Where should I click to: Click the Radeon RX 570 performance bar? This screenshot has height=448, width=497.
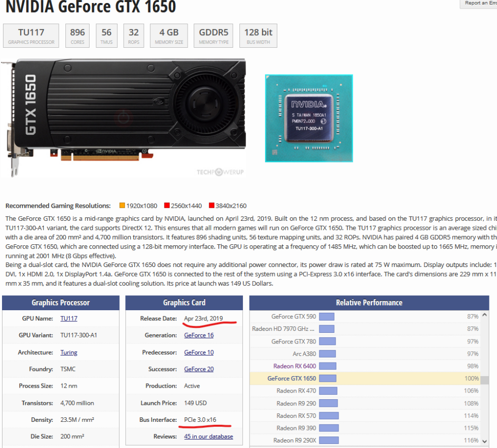(x=328, y=416)
